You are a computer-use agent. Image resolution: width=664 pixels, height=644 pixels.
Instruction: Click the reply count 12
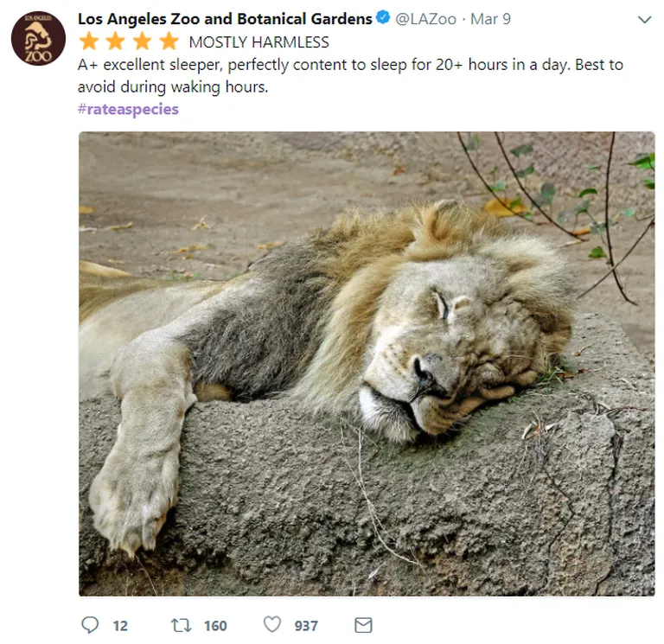tap(120, 626)
